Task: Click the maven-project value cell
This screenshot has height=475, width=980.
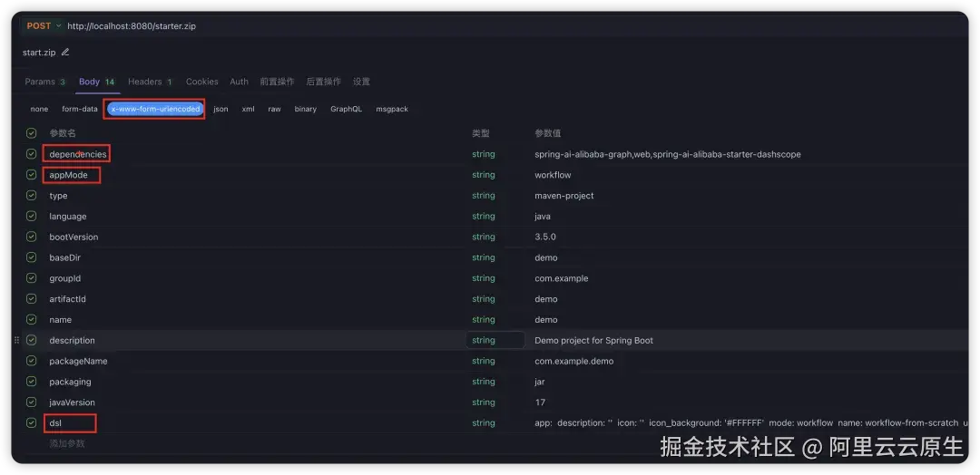Action: tap(564, 196)
